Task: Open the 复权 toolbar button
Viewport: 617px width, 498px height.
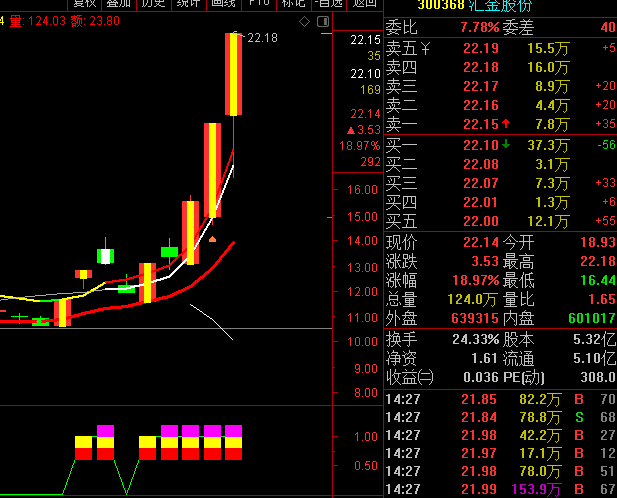Action: tap(85, 4)
